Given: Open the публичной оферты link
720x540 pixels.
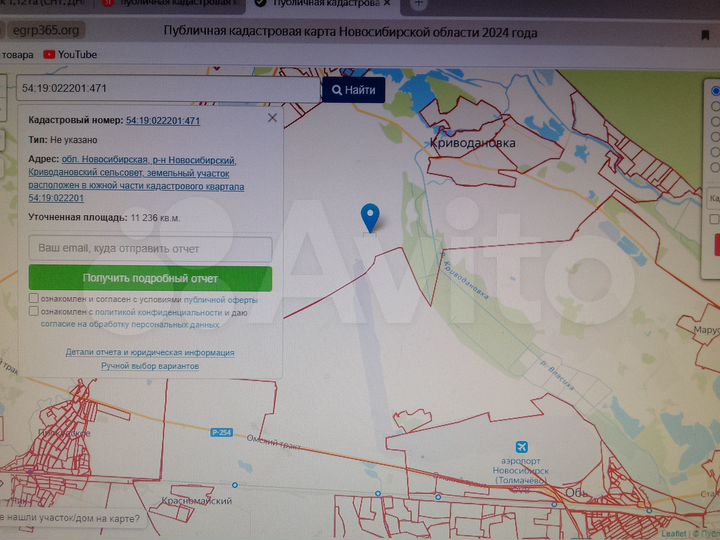Looking at the screenshot, I should (220, 299).
